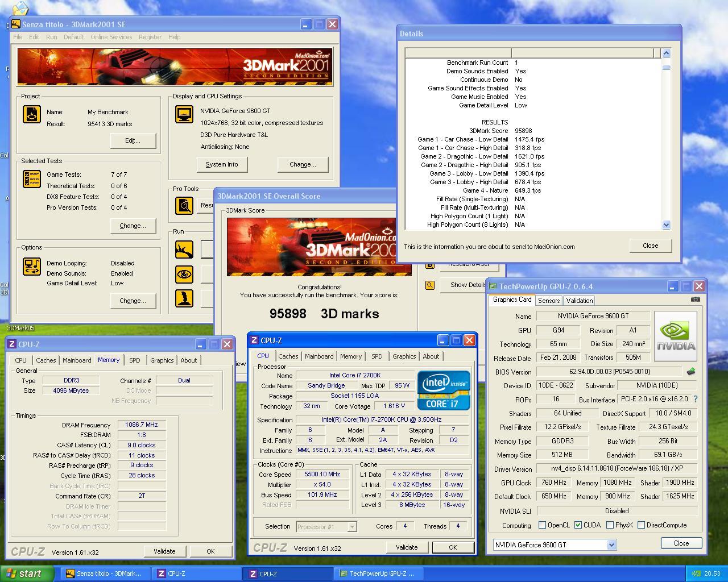Click the Intel Core i7 logo in CPU-Z

tap(444, 390)
